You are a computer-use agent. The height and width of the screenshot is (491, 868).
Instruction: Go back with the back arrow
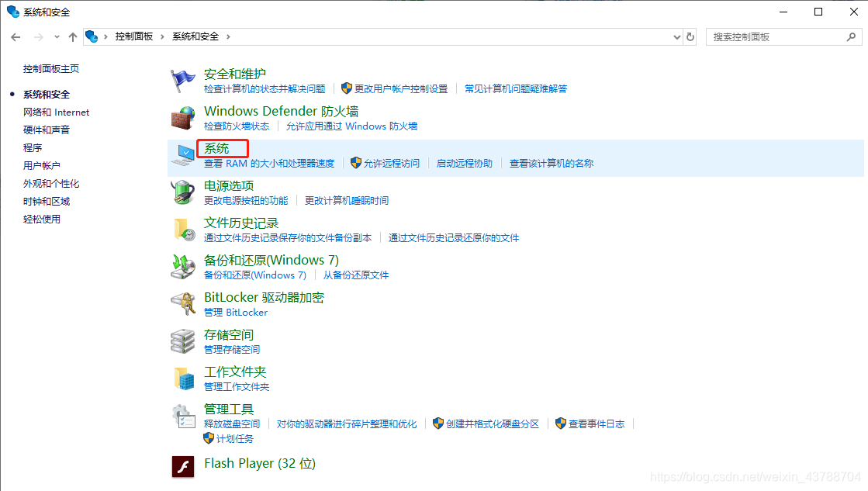coord(16,37)
